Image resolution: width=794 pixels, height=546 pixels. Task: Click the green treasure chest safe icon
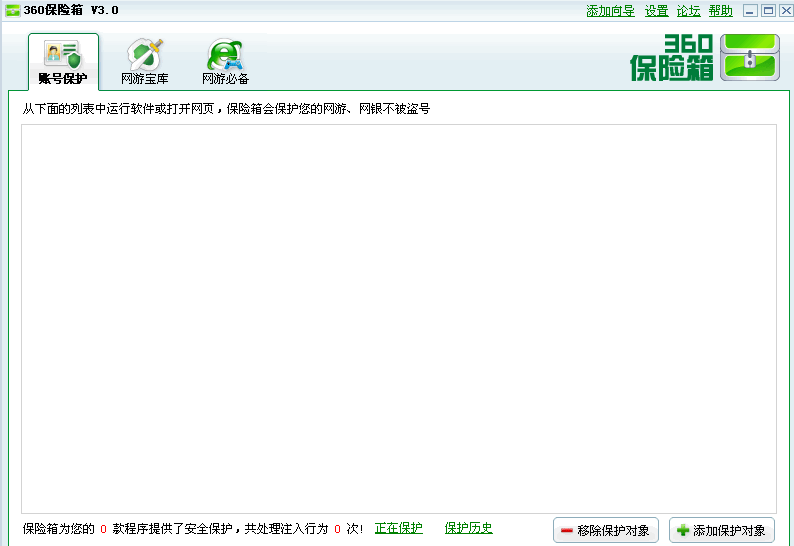pyautogui.click(x=750, y=58)
